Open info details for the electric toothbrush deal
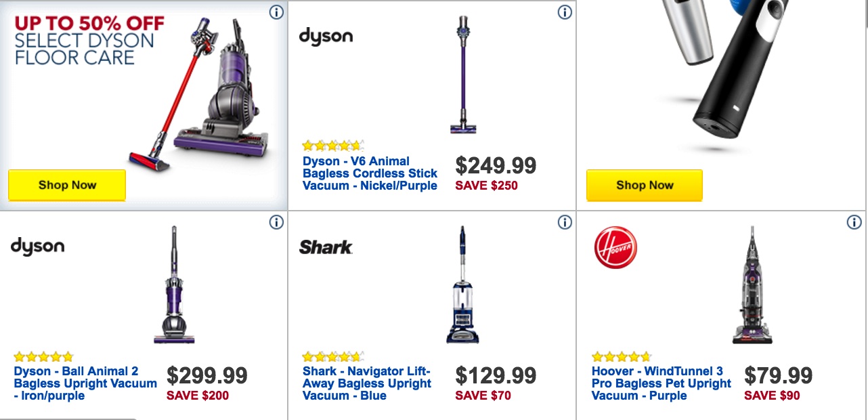The width and height of the screenshot is (868, 420). pyautogui.click(x=853, y=12)
